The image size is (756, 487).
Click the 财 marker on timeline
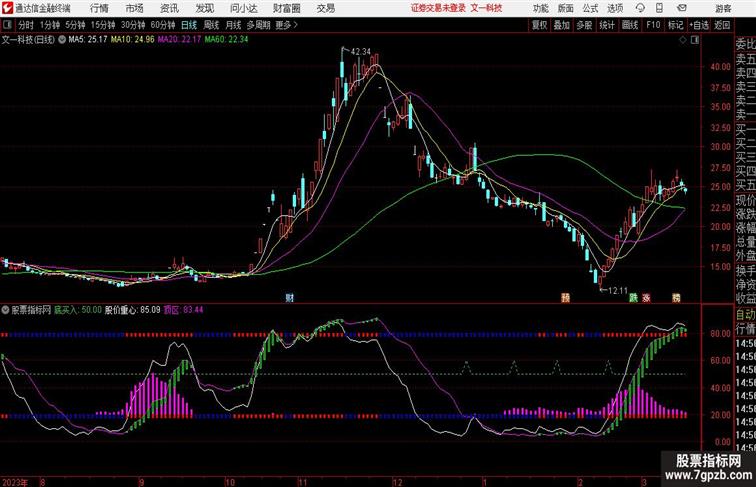coord(289,298)
